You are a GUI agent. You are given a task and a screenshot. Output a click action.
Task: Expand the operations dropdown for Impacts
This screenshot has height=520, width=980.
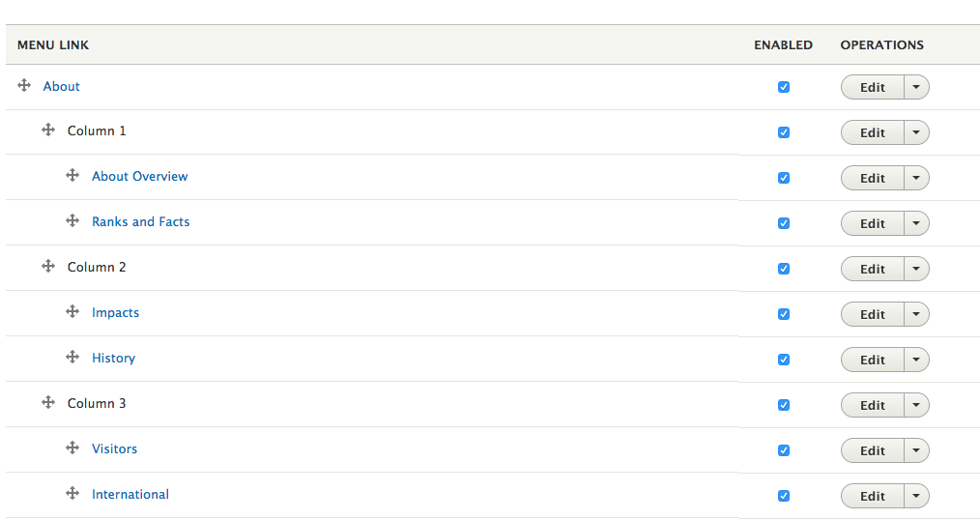pos(916,314)
